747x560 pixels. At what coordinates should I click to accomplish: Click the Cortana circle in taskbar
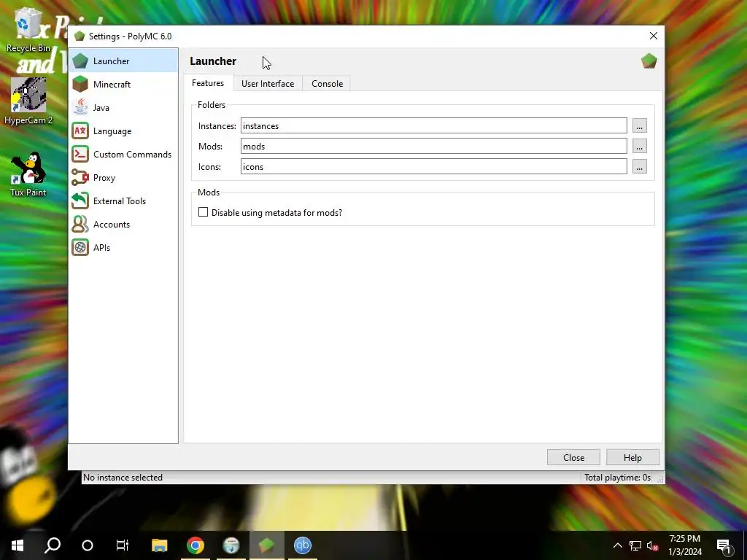point(88,545)
